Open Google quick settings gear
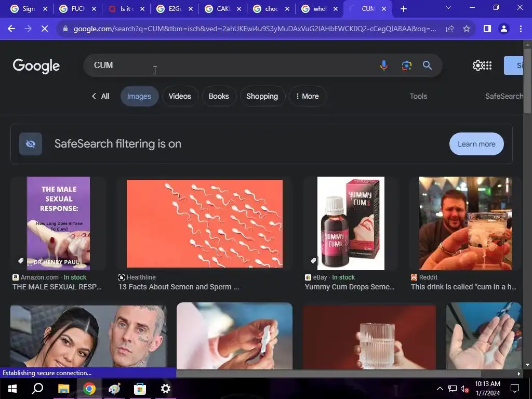 [477, 65]
